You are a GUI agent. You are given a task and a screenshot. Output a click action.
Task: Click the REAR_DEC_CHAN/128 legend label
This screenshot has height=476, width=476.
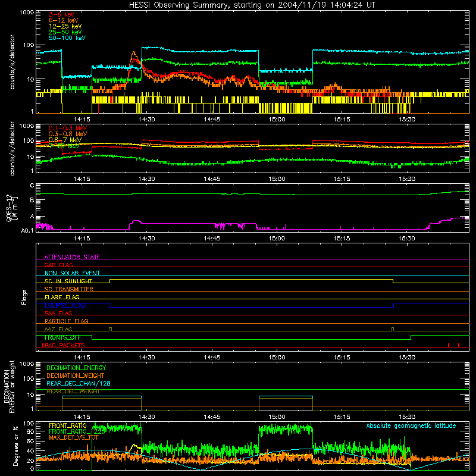click(79, 383)
